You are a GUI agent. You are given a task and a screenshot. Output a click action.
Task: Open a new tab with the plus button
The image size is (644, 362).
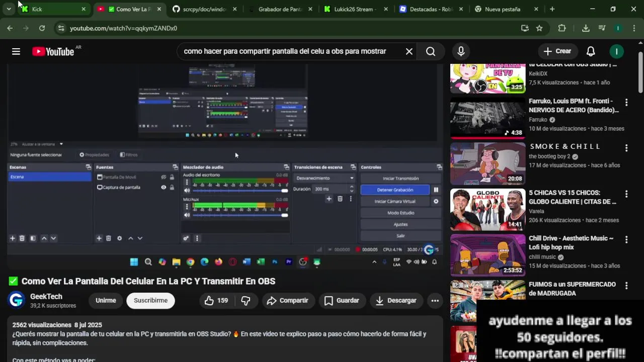point(552,9)
